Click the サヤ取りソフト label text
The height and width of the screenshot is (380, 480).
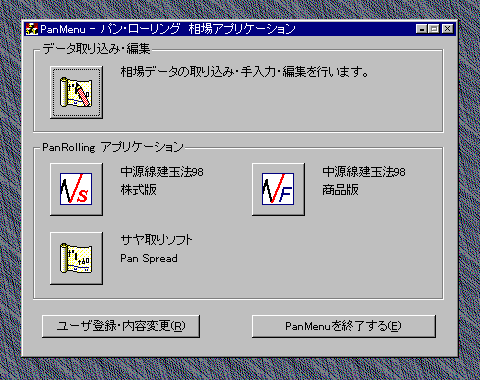coord(156,240)
